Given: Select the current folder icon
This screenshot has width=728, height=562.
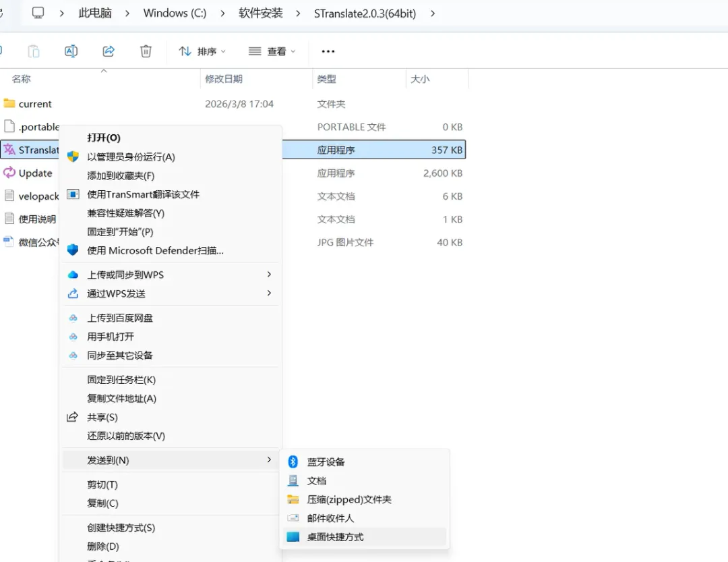Looking at the screenshot, I should pyautogui.click(x=9, y=103).
